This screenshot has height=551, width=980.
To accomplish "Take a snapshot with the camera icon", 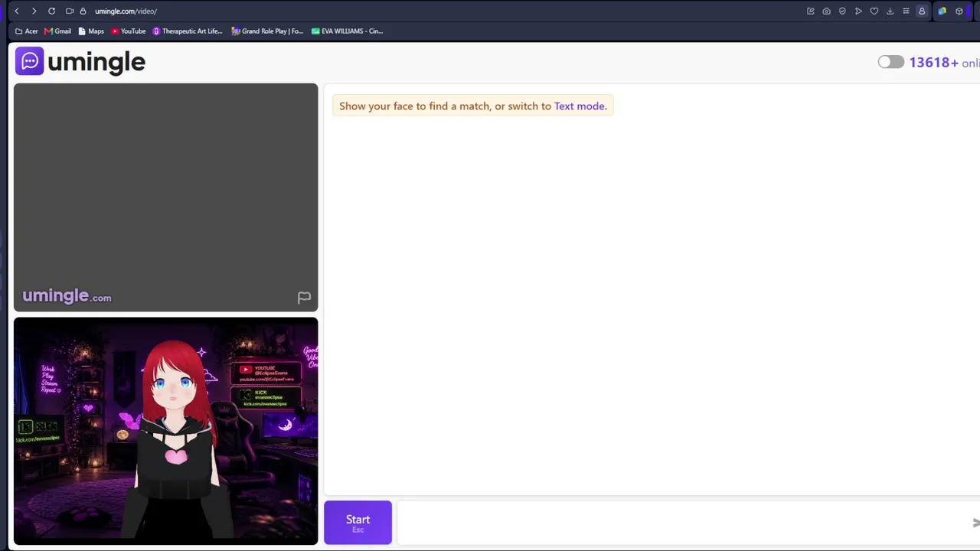I will click(826, 11).
